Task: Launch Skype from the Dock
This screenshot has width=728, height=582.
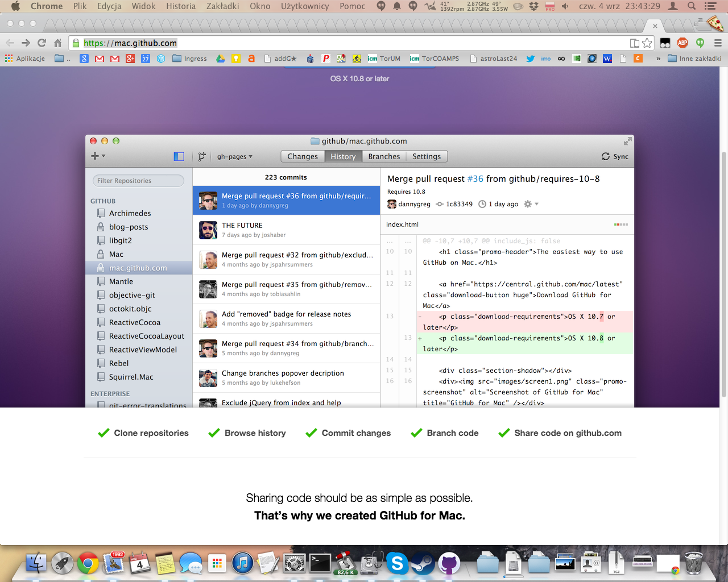Action: click(x=398, y=563)
